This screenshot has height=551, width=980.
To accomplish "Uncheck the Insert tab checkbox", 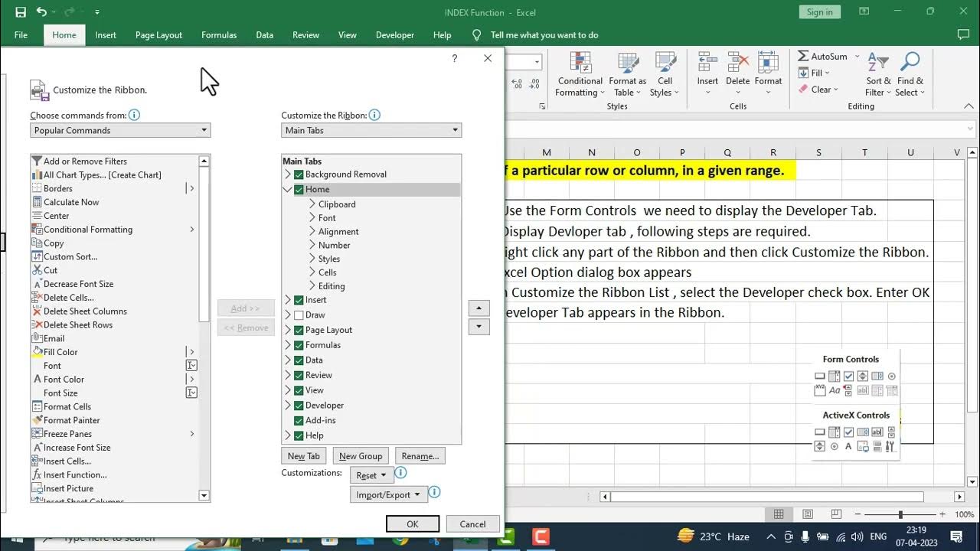I will [x=299, y=300].
